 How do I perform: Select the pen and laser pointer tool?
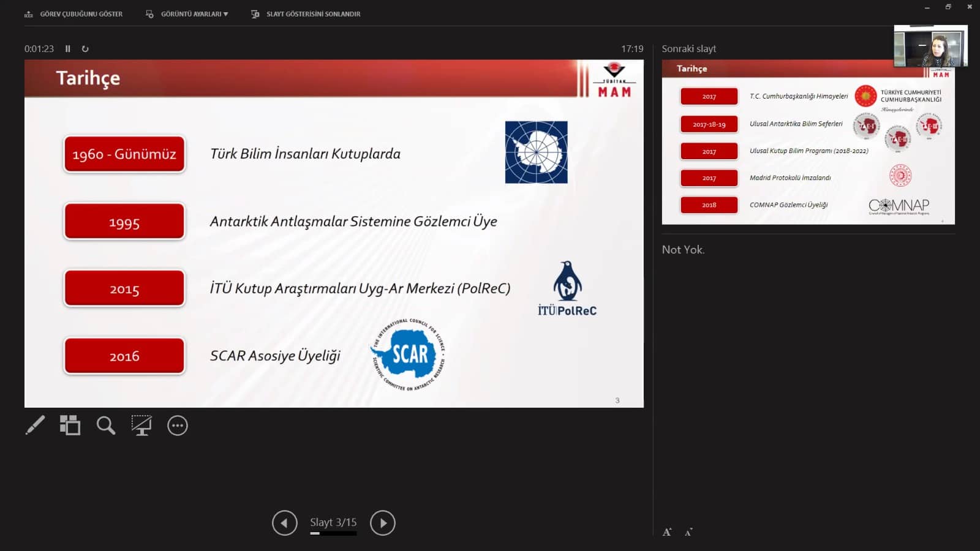(x=36, y=425)
